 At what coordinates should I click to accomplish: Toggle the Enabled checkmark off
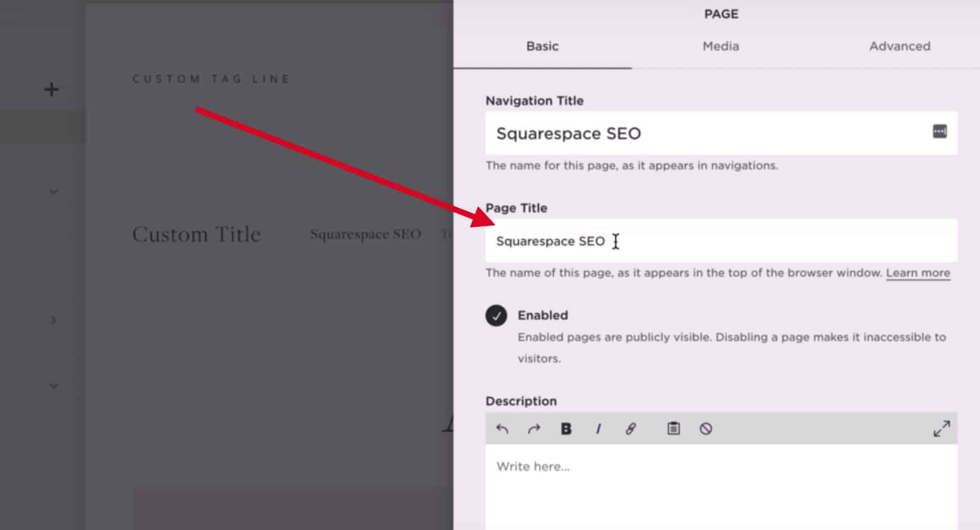click(496, 316)
